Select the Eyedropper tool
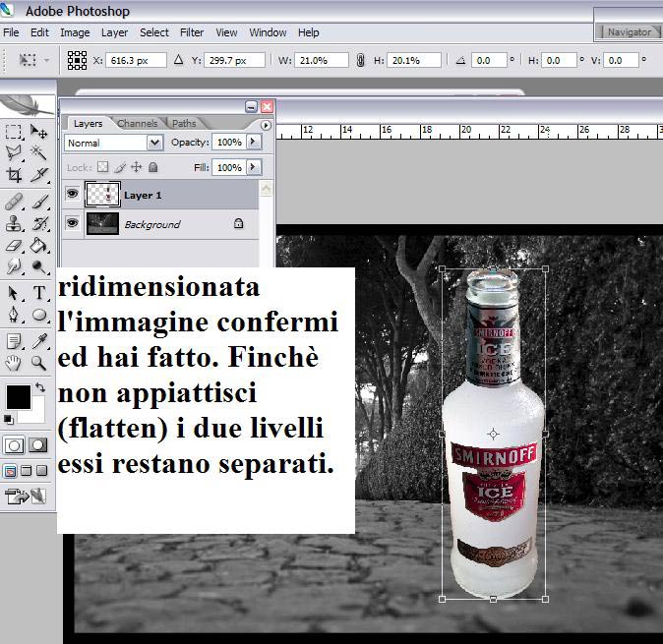This screenshot has width=663, height=644. pos(39,341)
